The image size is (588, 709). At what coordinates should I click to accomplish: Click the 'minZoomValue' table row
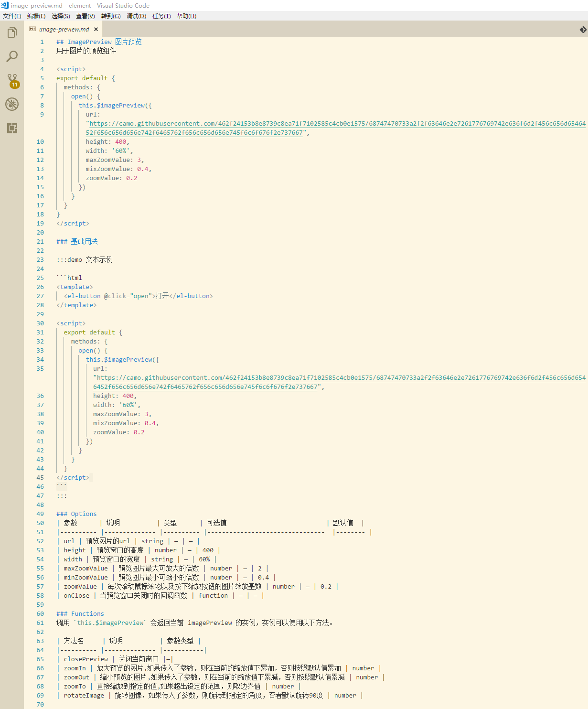tap(166, 578)
